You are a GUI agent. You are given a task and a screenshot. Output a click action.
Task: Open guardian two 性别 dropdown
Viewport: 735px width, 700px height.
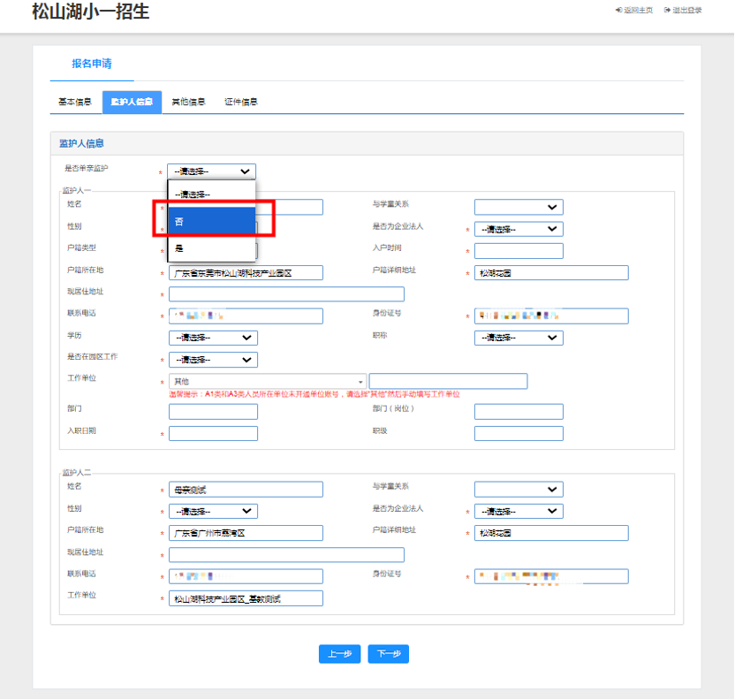(x=213, y=511)
